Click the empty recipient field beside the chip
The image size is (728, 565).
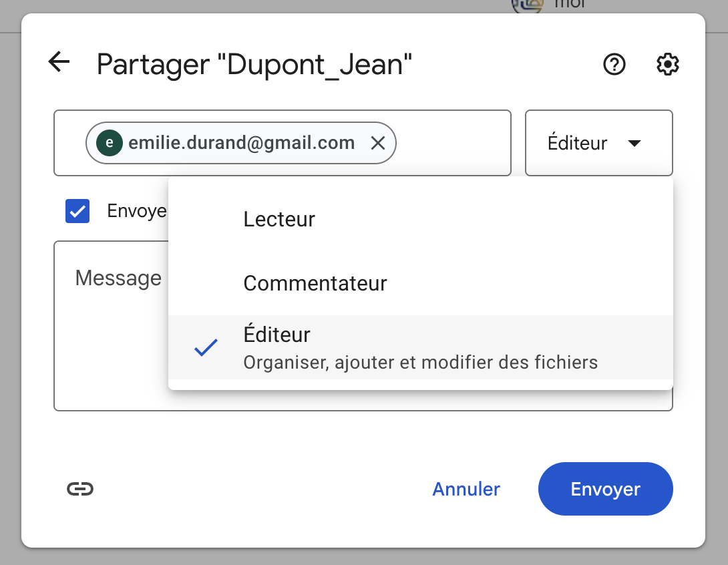[x=453, y=143]
